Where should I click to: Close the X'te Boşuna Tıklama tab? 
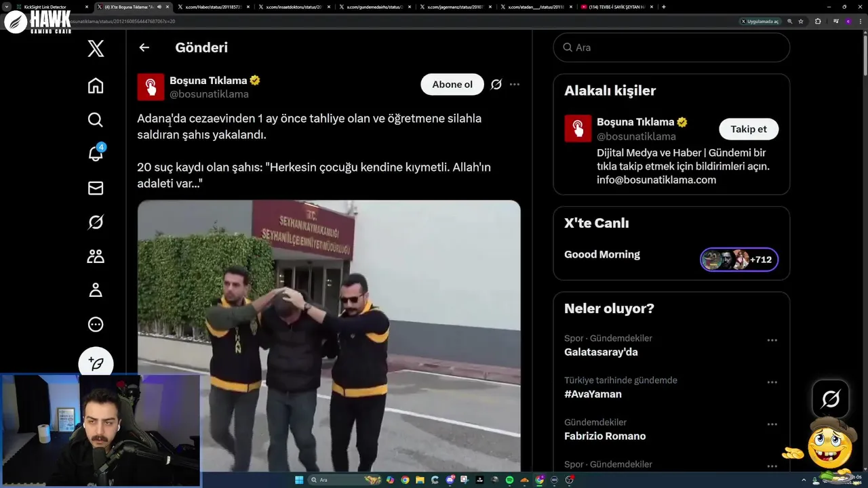pyautogui.click(x=167, y=7)
